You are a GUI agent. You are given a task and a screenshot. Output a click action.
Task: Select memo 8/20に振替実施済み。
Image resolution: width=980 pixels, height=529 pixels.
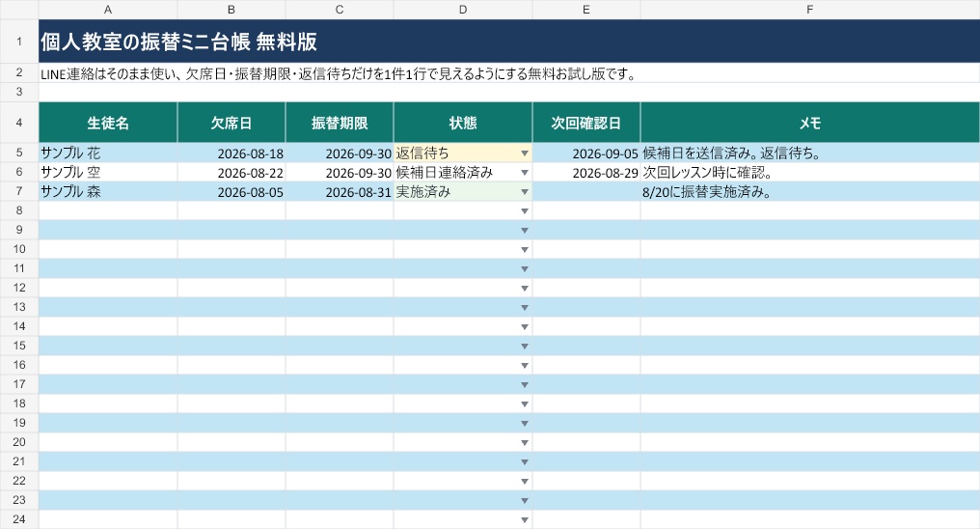tap(810, 192)
